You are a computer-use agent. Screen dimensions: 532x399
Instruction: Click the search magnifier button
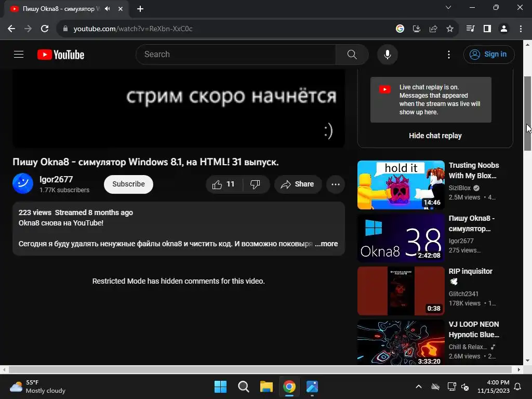tap(352, 54)
